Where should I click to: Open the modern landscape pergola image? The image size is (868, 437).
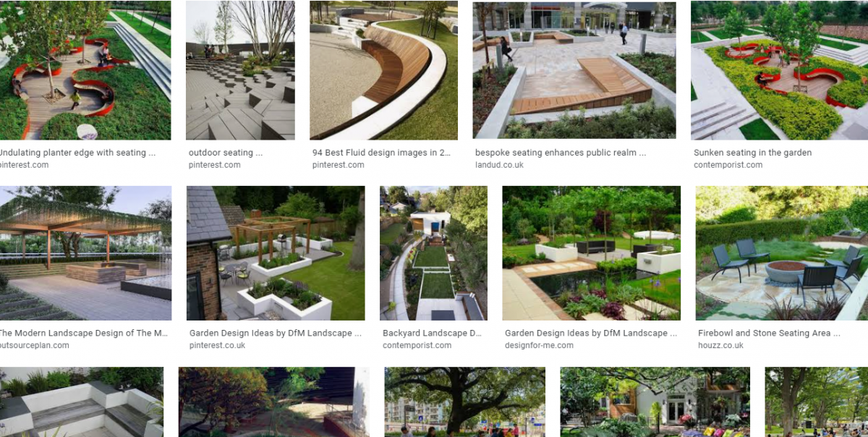pos(85,253)
